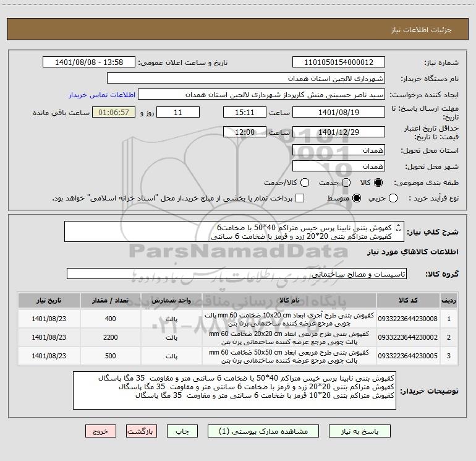Click product code 0933223644230002
This screenshot has width=476, height=461.
click(408, 337)
